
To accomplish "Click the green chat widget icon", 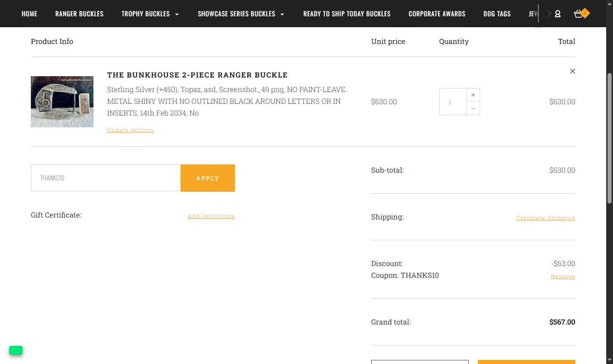I will (x=16, y=350).
